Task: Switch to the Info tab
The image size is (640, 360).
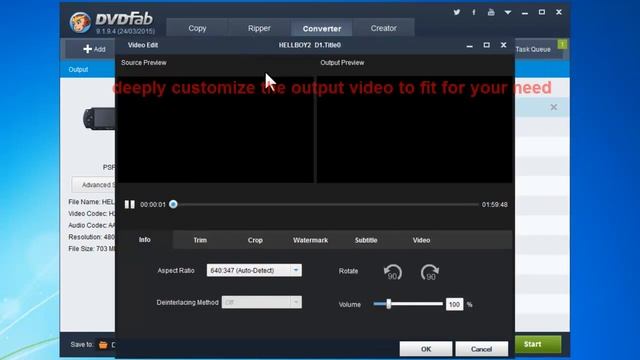Action: pos(144,240)
